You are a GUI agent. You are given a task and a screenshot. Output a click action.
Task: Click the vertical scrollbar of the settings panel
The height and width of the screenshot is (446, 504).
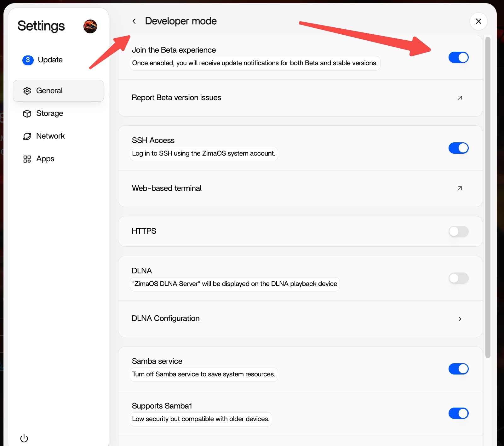tap(488, 197)
